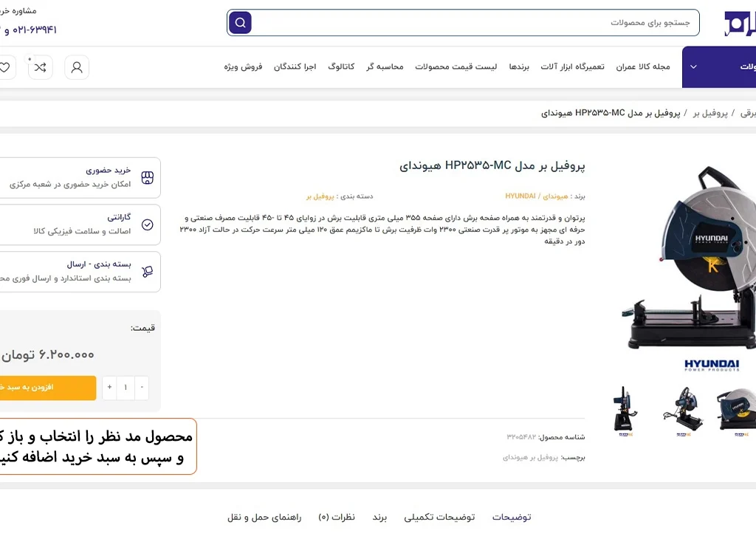Open the user account icon
This screenshot has height=539, width=756.
77,67
